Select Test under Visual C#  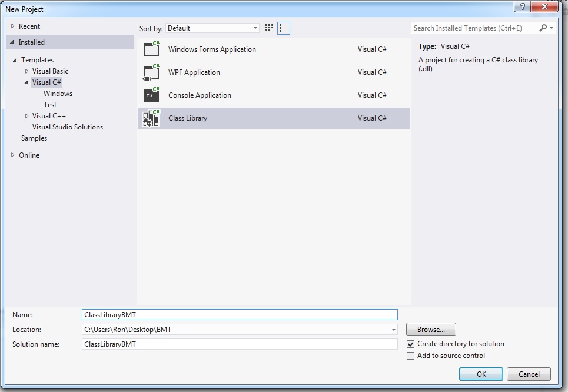click(x=50, y=105)
